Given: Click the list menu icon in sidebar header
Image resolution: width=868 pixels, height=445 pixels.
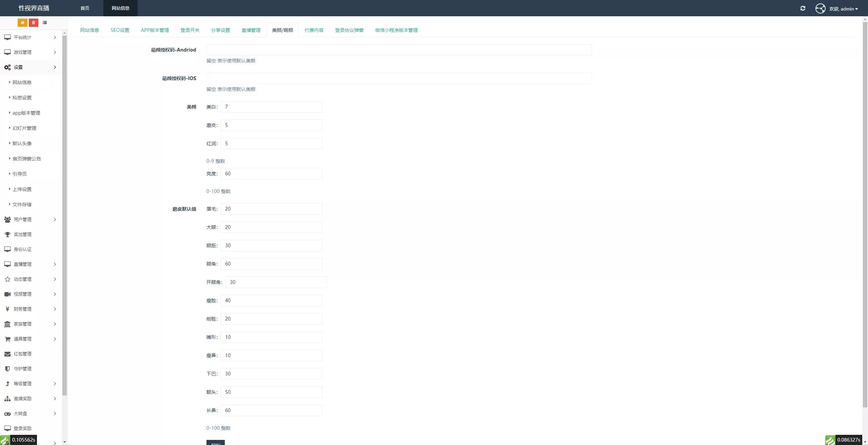Looking at the screenshot, I should 45,23.
